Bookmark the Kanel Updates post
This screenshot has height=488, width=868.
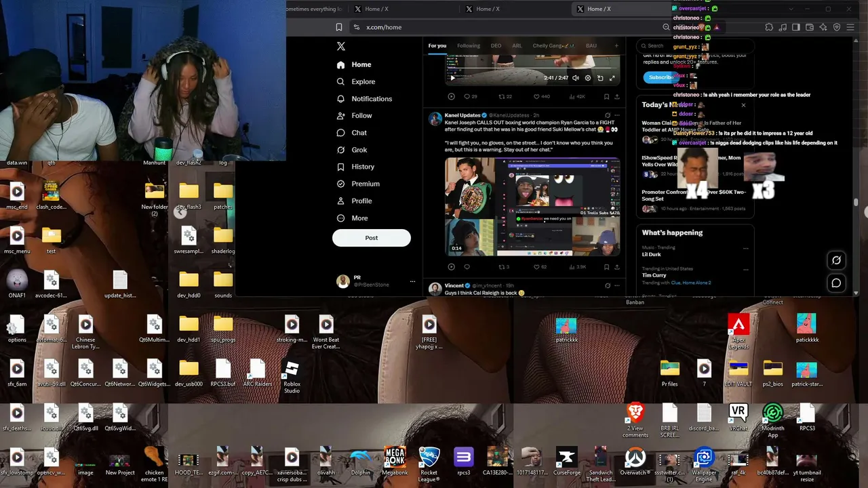click(x=606, y=267)
